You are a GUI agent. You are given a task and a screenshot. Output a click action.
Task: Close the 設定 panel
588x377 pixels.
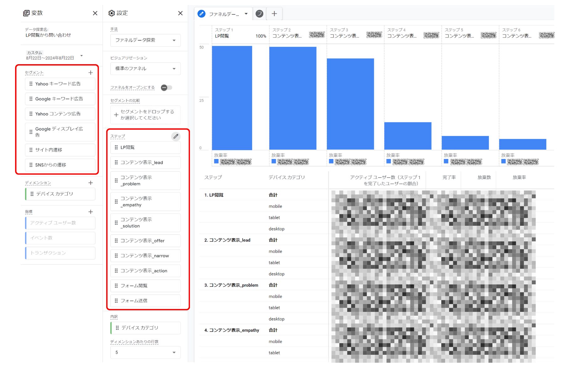tap(180, 13)
